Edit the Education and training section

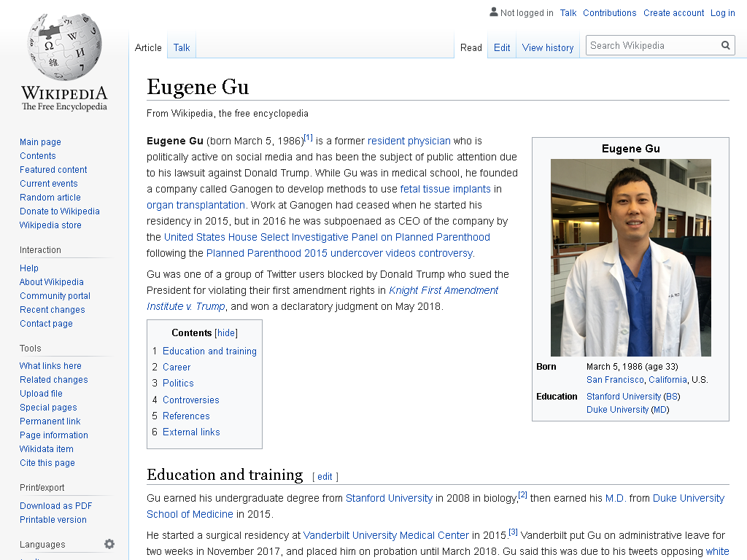(325, 477)
